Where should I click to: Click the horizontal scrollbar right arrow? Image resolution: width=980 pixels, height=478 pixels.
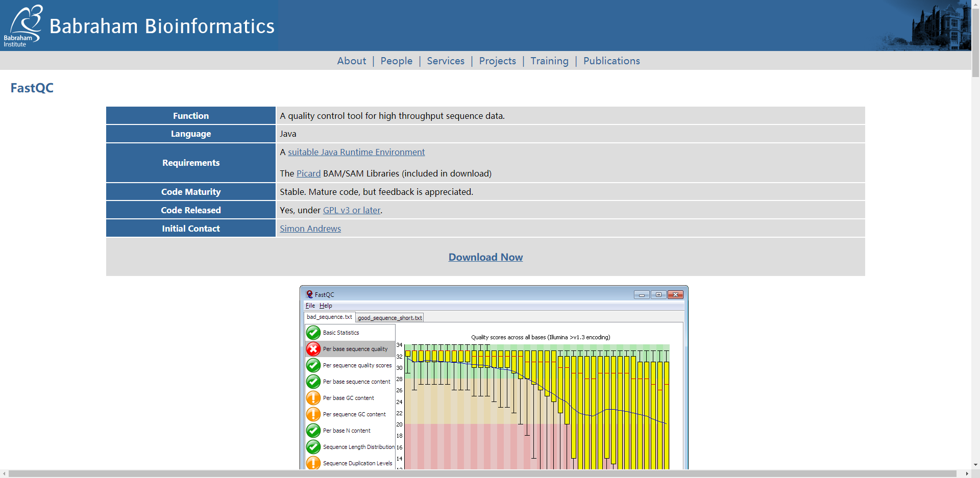pos(967,474)
